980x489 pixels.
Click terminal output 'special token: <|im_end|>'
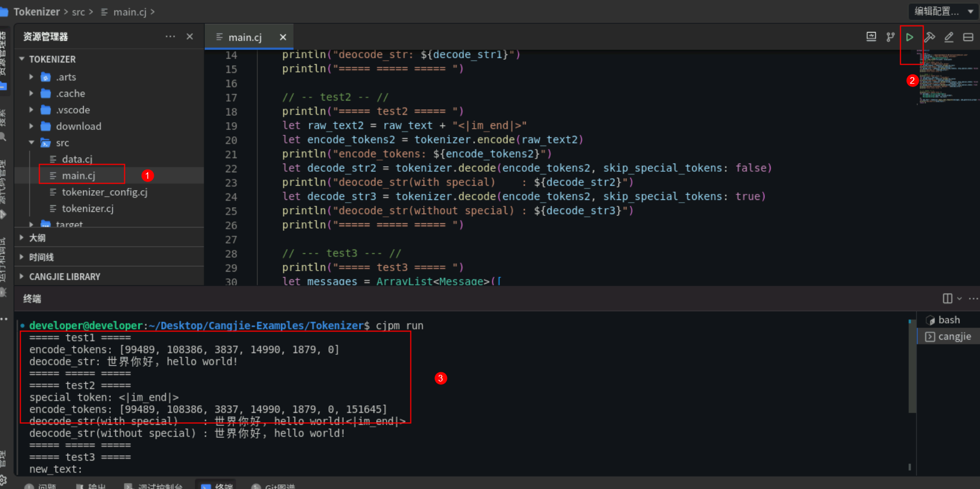[104, 397]
